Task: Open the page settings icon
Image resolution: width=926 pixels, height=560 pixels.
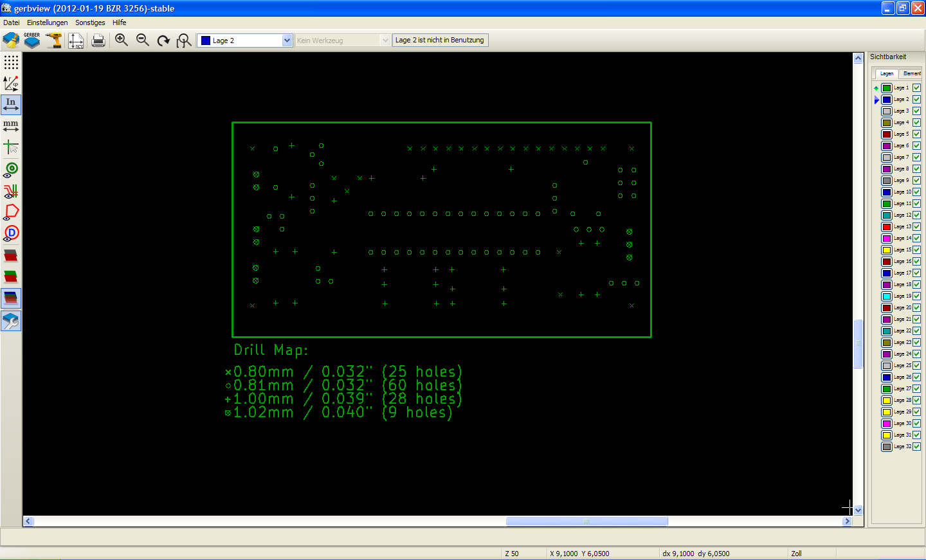Action: tap(76, 40)
